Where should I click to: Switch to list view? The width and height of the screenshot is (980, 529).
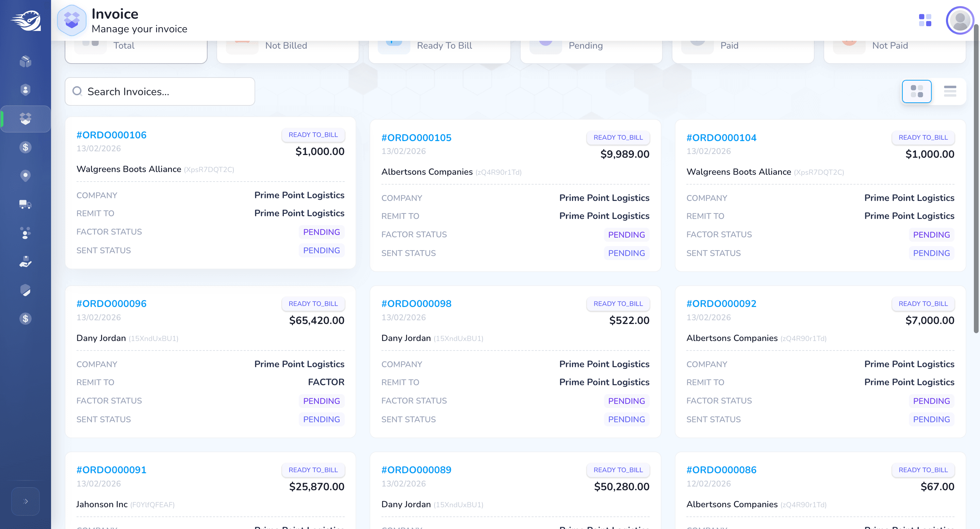coord(950,91)
